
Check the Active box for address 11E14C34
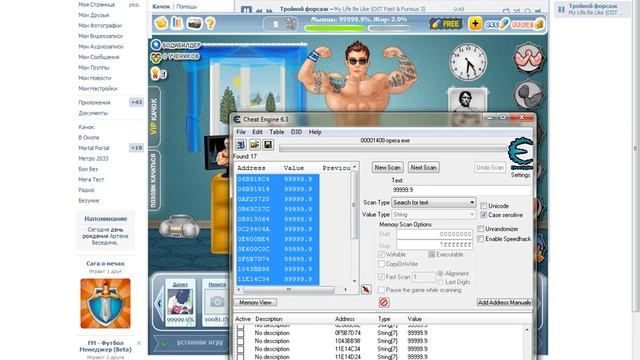pos(240,349)
